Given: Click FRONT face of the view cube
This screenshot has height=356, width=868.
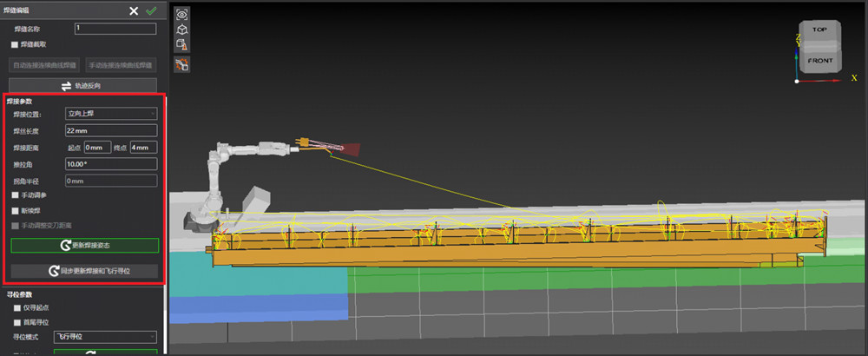Looking at the screenshot, I should pyautogui.click(x=819, y=61).
